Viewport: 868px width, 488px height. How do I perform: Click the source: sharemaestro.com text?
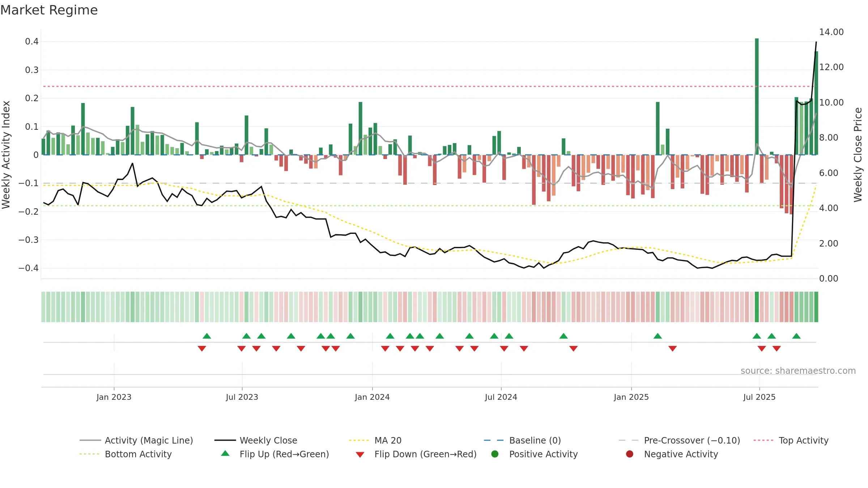click(798, 371)
